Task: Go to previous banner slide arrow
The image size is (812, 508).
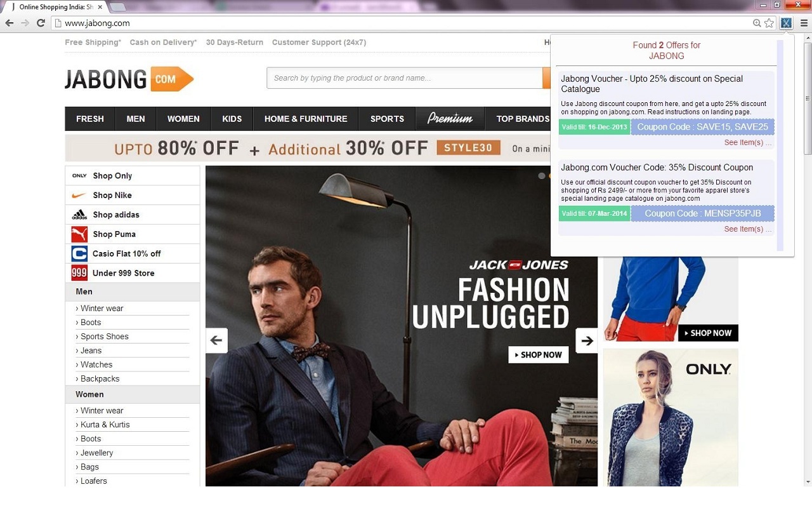Action: pyautogui.click(x=216, y=340)
